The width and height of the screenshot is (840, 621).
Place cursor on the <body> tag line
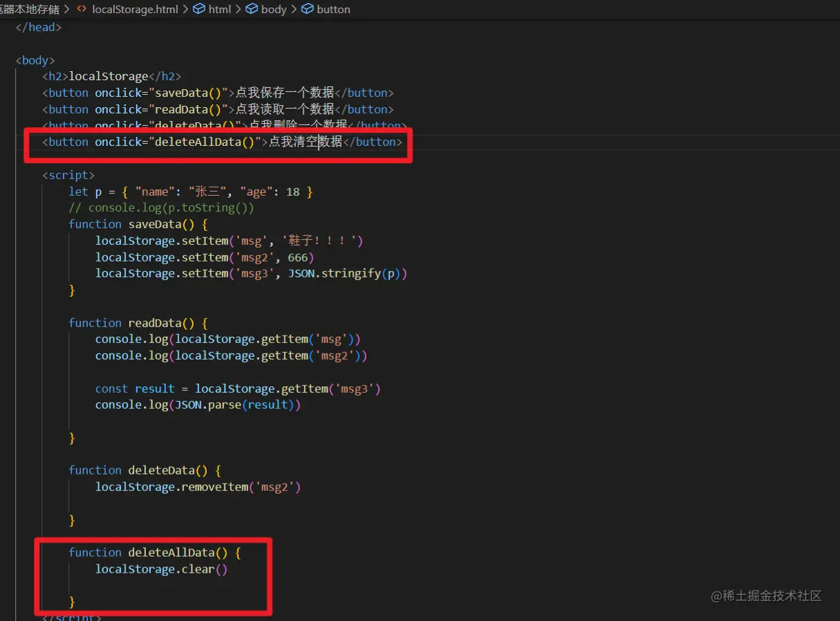tap(35, 60)
